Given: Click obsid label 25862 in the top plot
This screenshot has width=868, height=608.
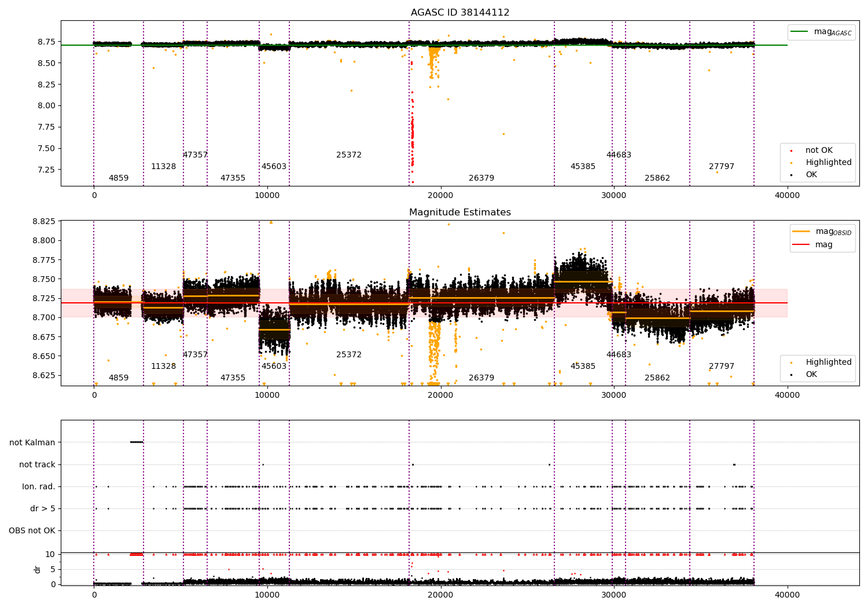Looking at the screenshot, I should [657, 178].
